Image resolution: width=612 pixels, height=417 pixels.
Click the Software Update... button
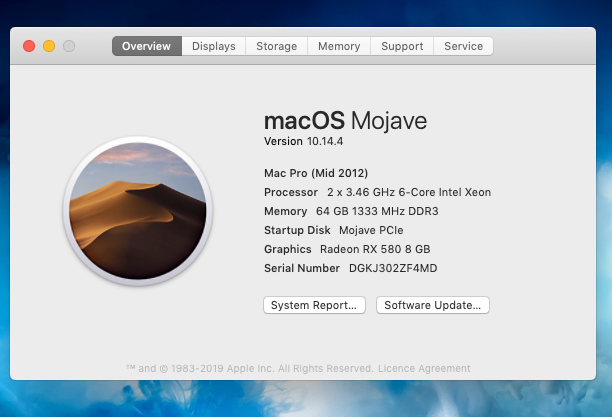[432, 305]
